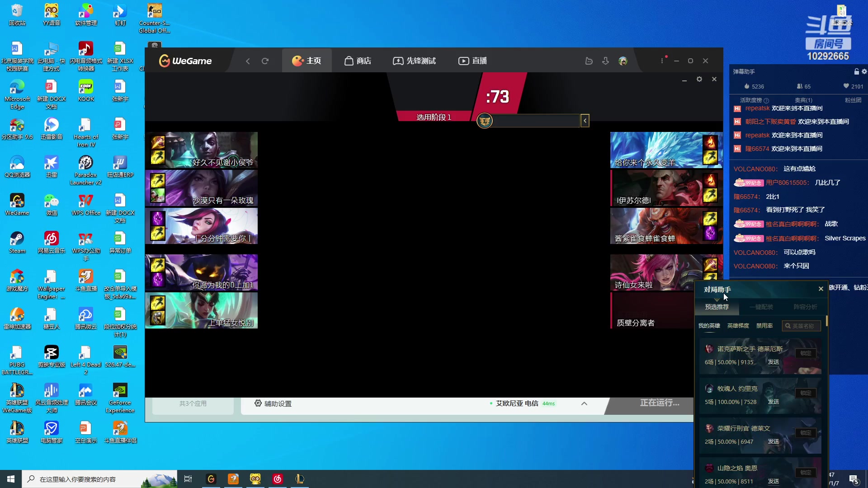Click enemy card 伊苏尔德
Image resolution: width=868 pixels, height=488 pixels.
(x=666, y=188)
